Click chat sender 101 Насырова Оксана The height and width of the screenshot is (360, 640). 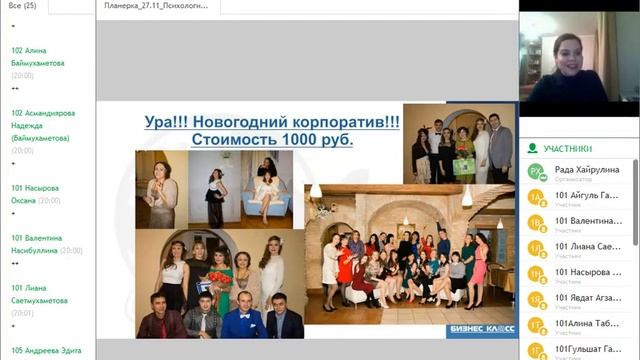click(x=35, y=194)
